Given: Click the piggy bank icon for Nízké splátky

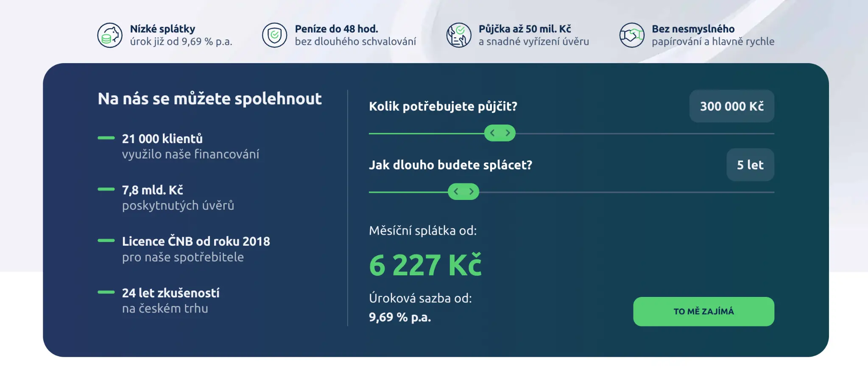Looking at the screenshot, I should click(x=110, y=35).
